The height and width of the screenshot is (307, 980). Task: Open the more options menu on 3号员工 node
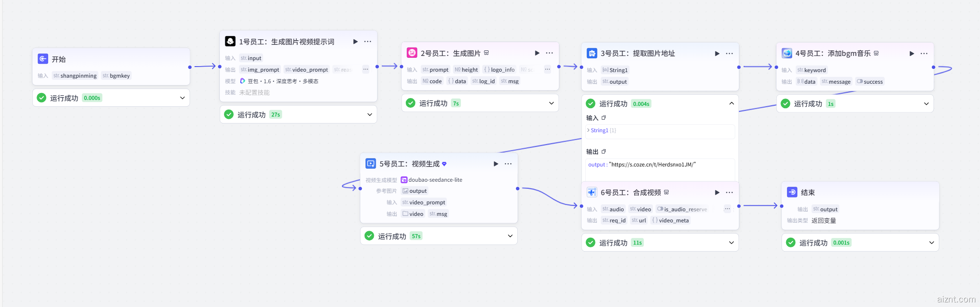tap(730, 54)
